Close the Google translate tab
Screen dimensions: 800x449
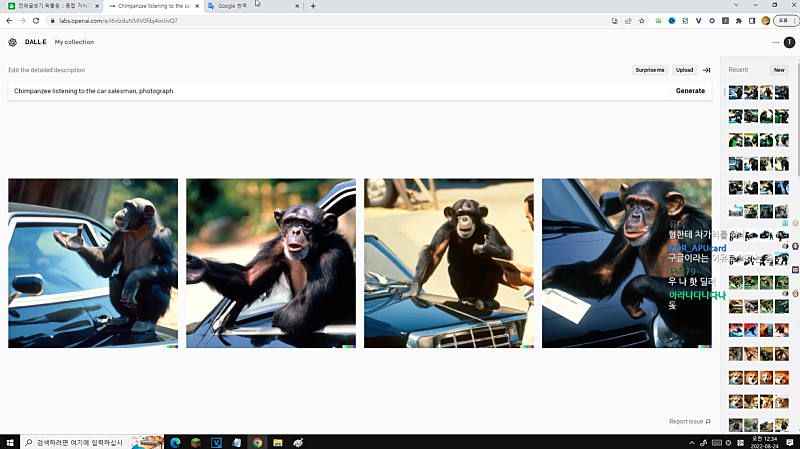[297, 6]
